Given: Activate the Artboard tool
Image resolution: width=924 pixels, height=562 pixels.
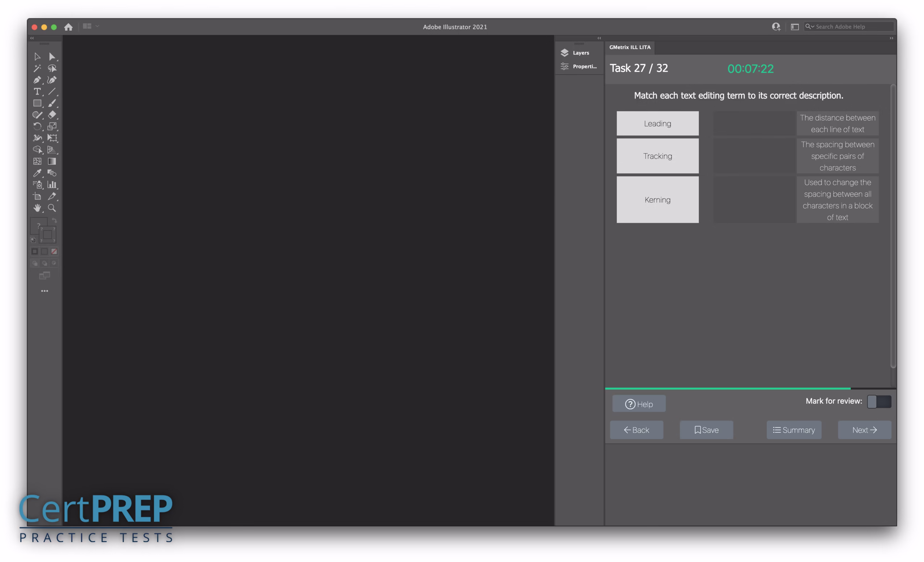Looking at the screenshot, I should pyautogui.click(x=37, y=196).
